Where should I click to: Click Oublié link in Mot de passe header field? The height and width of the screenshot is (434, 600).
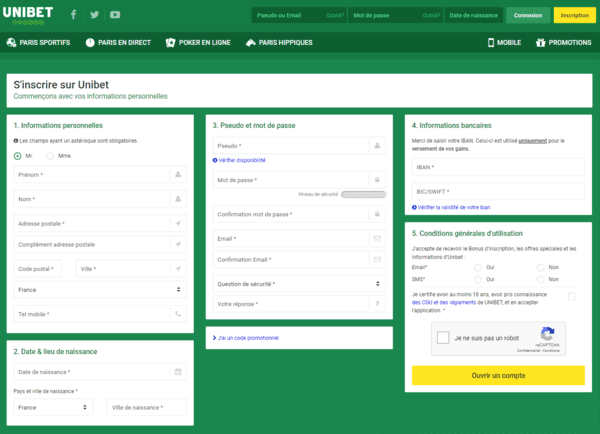[x=431, y=15]
